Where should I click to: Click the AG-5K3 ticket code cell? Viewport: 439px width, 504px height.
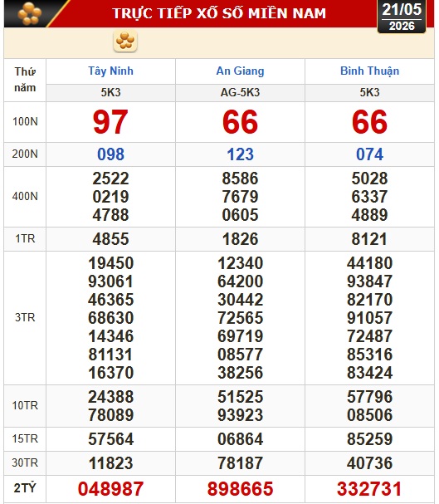[x=240, y=92]
